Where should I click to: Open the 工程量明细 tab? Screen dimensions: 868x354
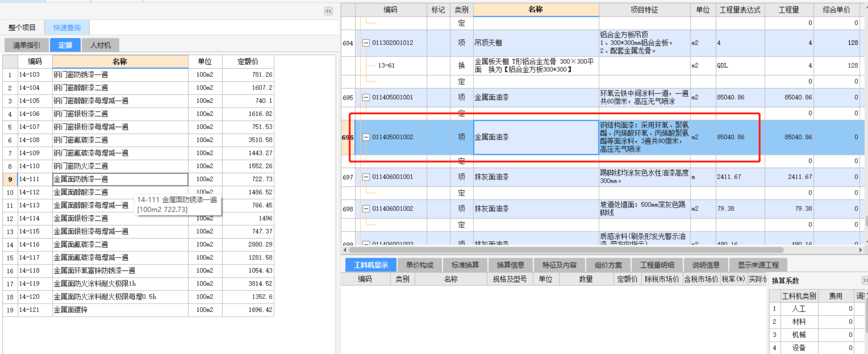pos(657,265)
